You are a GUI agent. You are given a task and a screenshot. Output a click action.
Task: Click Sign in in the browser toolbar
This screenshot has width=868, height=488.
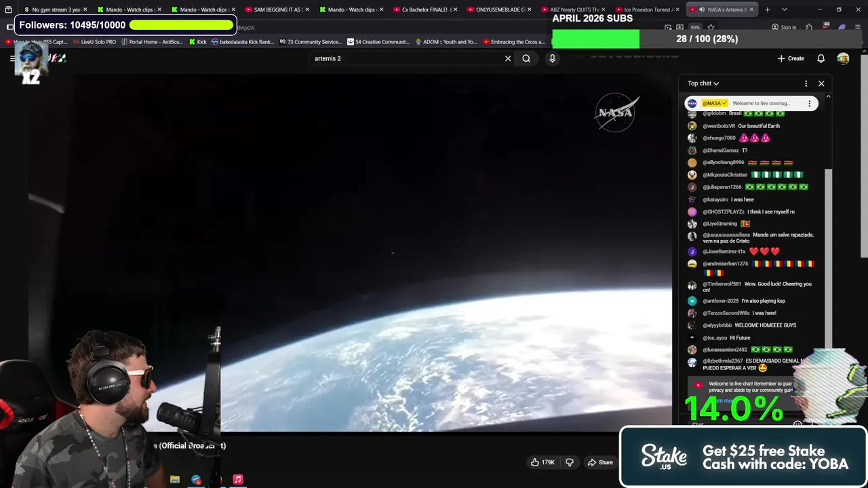click(x=784, y=27)
